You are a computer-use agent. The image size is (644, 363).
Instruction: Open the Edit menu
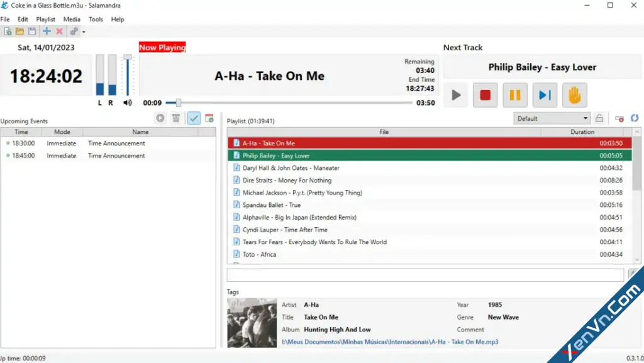click(x=23, y=20)
